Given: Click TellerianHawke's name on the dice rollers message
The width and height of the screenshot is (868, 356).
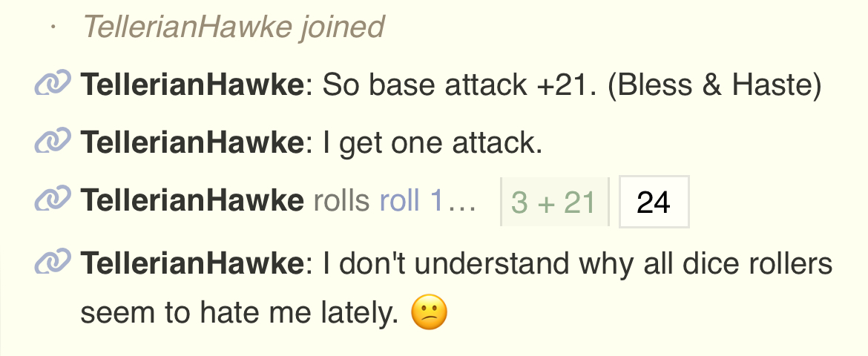Looking at the screenshot, I should pyautogui.click(x=191, y=263).
